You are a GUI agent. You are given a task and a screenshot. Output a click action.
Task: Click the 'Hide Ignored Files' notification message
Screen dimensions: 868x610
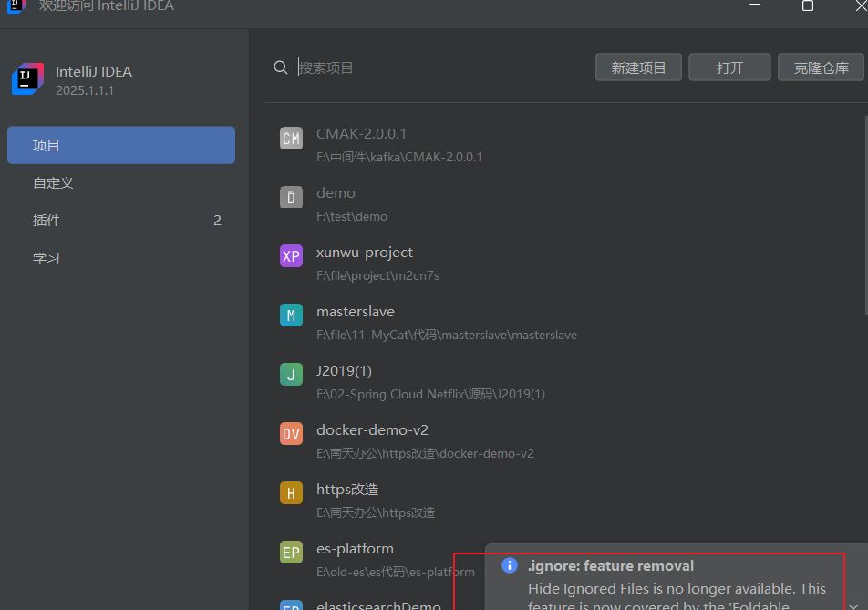(x=677, y=596)
